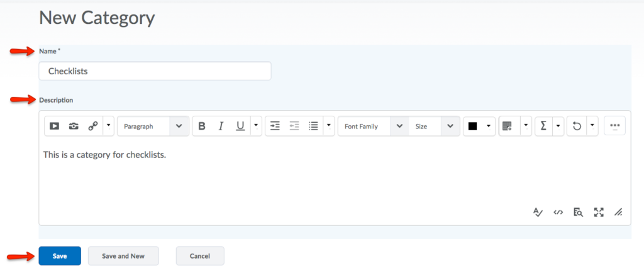The image size is (644, 275).
Task: Click the equation sigma icon
Action: pos(543,126)
